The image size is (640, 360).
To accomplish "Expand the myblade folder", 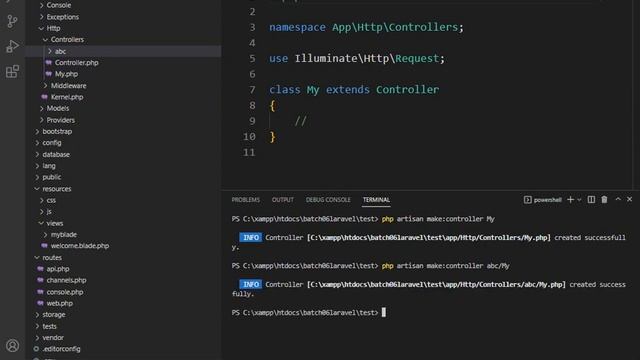I will (46, 234).
